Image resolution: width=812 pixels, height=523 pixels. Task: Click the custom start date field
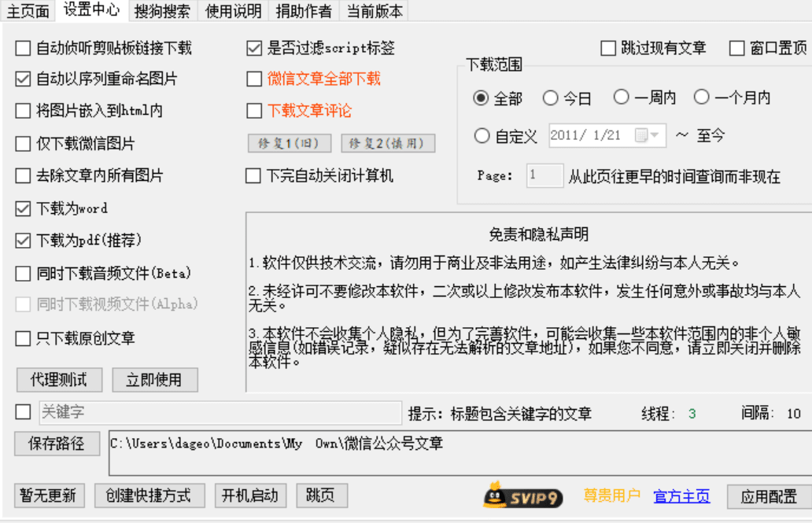coord(607,136)
